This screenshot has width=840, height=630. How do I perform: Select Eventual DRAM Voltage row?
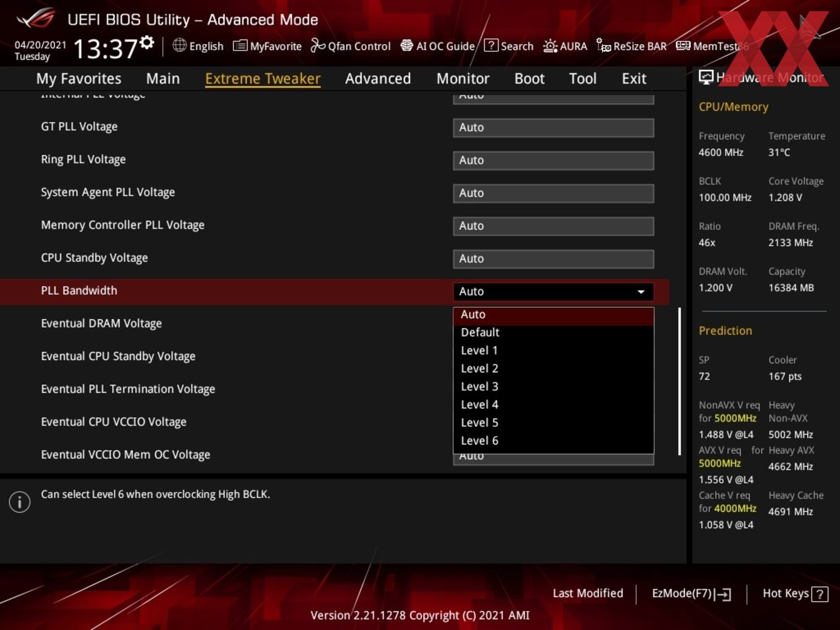(101, 324)
